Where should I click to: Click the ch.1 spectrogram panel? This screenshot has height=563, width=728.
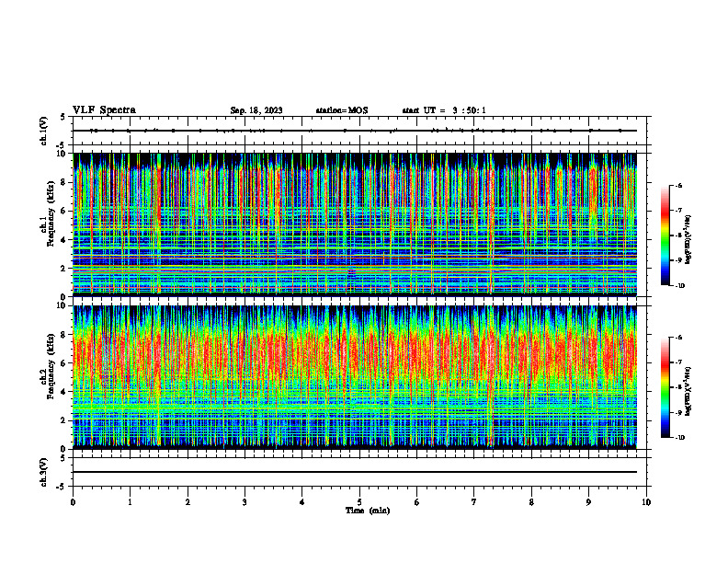[x=355, y=224]
